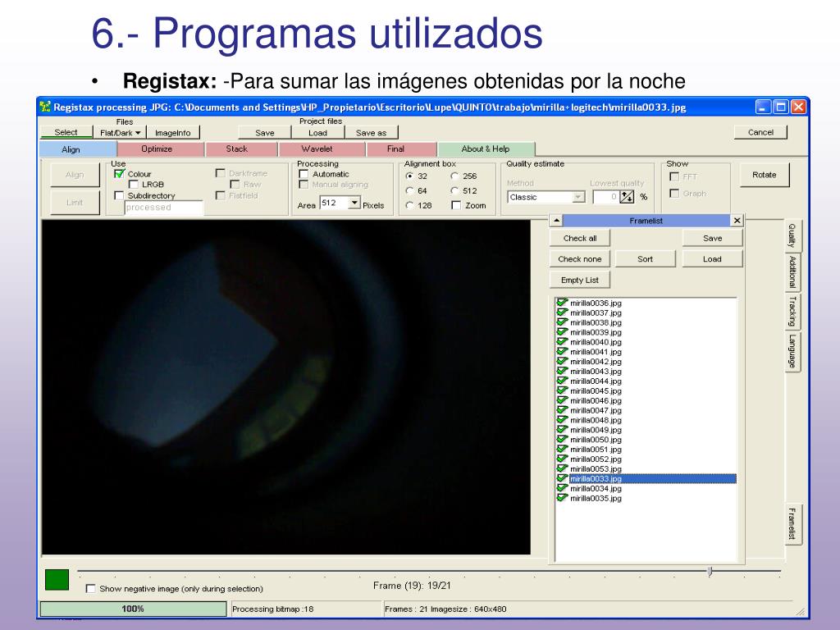Click Check none in Framelist
The image size is (840, 630).
coord(580,258)
